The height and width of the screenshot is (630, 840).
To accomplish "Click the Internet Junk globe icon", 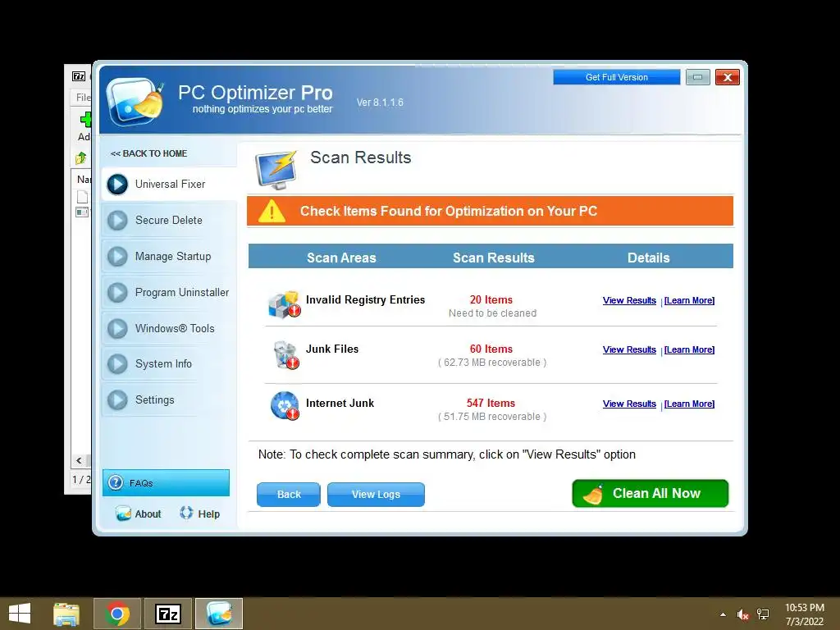I will (285, 405).
